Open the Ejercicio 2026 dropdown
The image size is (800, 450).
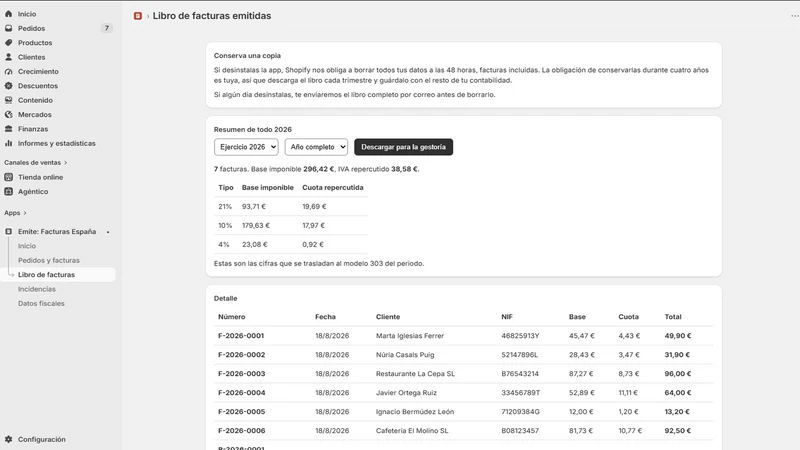[x=246, y=147]
